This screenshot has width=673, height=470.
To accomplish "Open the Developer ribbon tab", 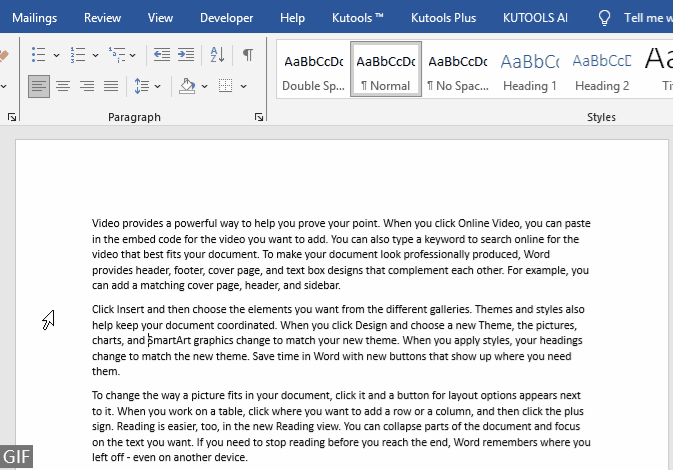I will 226,18.
